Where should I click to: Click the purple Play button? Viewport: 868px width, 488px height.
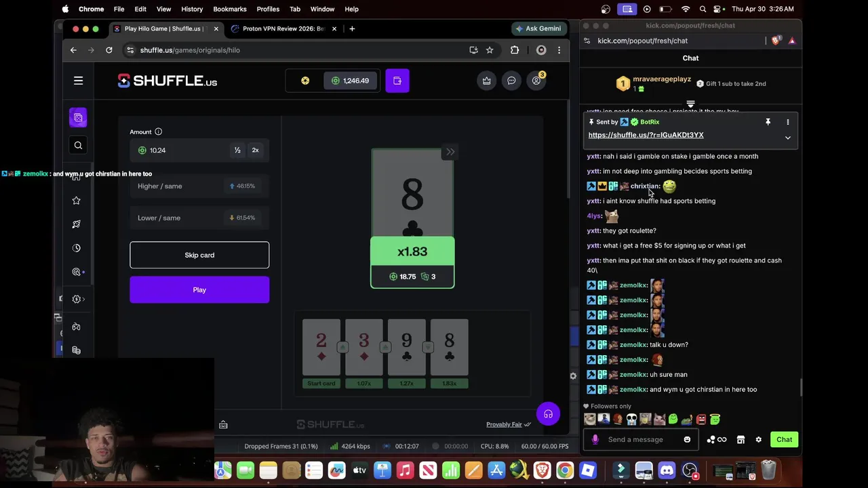[x=199, y=290]
